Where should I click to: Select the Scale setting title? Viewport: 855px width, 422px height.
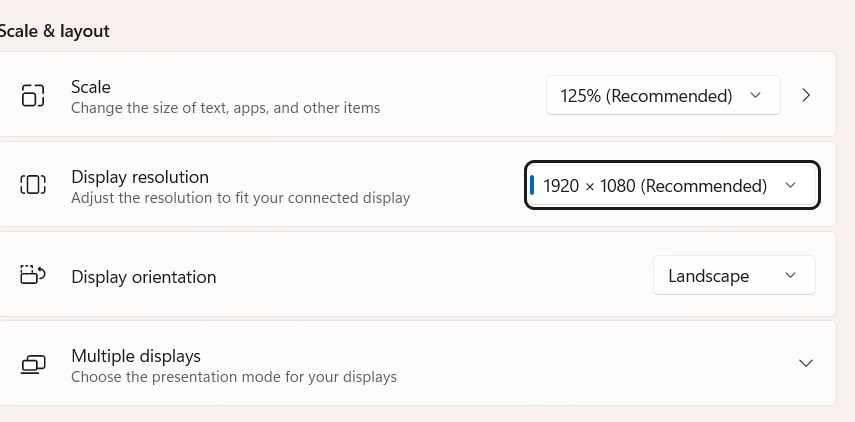pyautogui.click(x=91, y=87)
